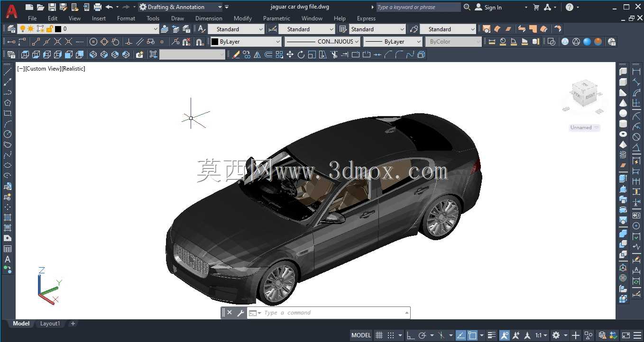Click the Sphere solid tool in right toolbar
Viewport: 644px width, 342px height.
tap(623, 113)
